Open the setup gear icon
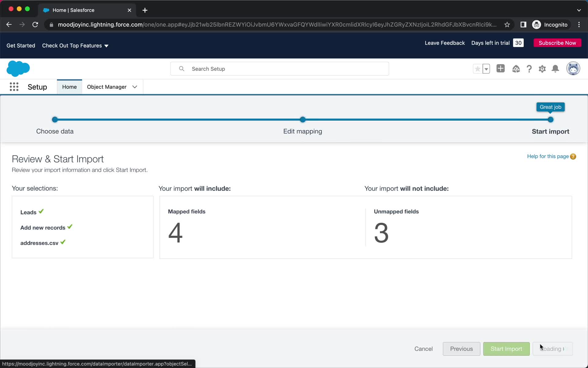 click(x=542, y=69)
